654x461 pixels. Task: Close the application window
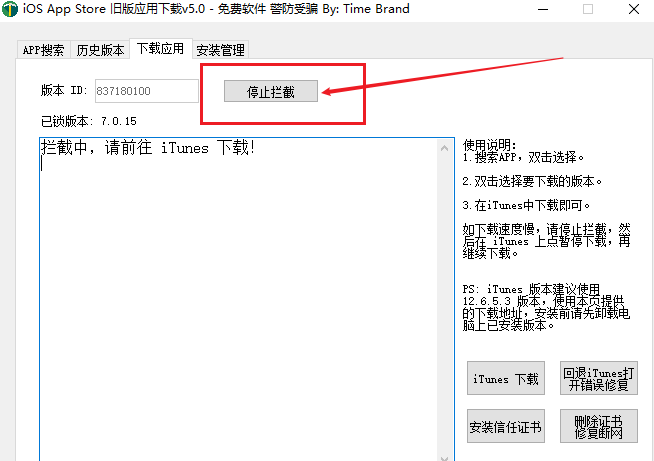pos(634,9)
